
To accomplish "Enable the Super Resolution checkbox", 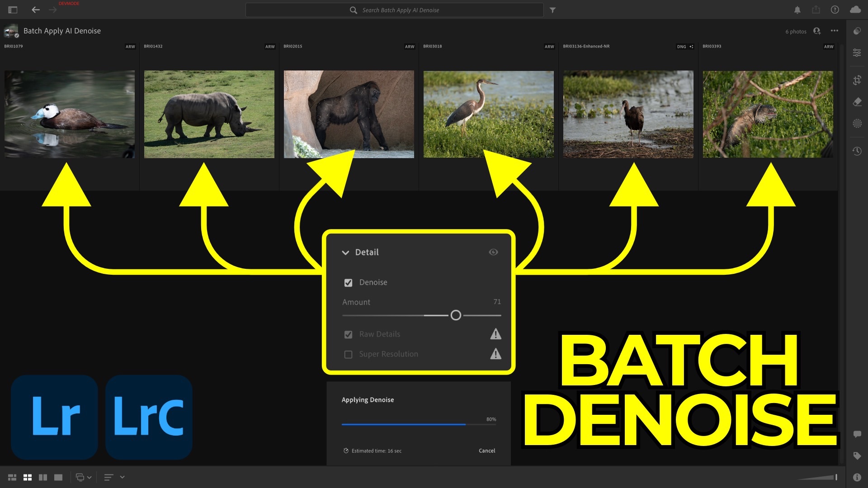I will [x=348, y=355].
